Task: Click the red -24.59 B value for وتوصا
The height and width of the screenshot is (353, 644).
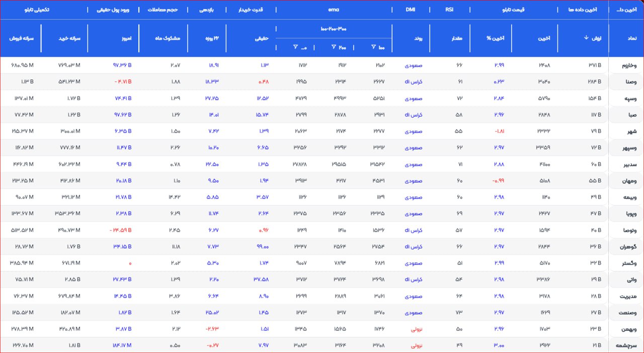Action: pos(121,230)
